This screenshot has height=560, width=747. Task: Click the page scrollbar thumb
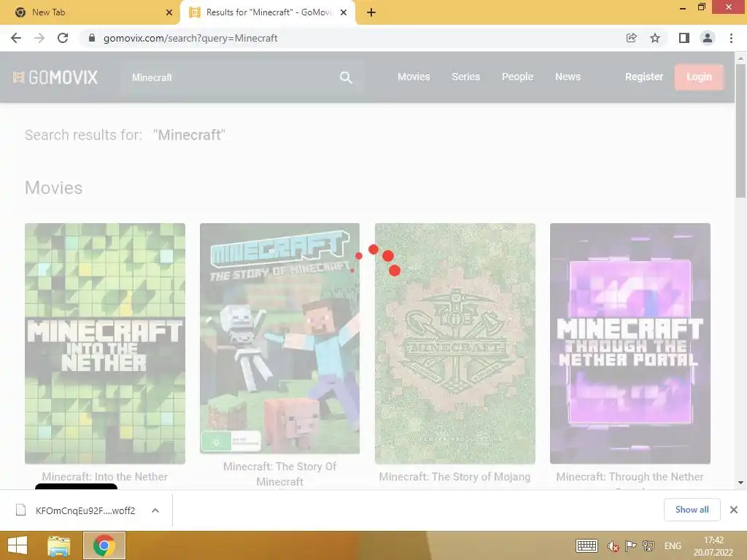pyautogui.click(x=740, y=131)
